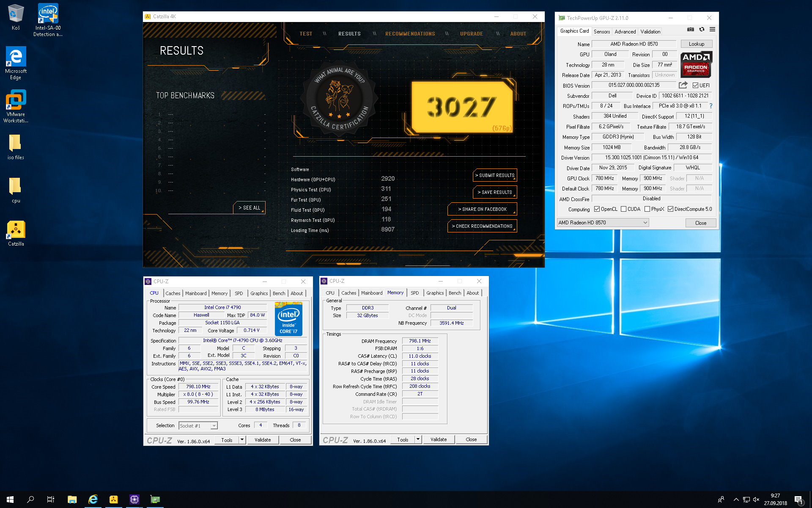The width and height of the screenshot is (812, 508).
Task: Switch to the Sensors tab in GPU-Z
Action: [x=601, y=32]
